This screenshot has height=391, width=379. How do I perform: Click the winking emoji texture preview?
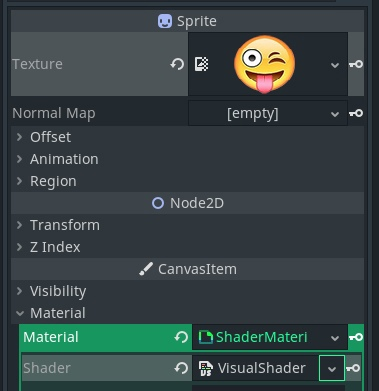click(x=264, y=64)
